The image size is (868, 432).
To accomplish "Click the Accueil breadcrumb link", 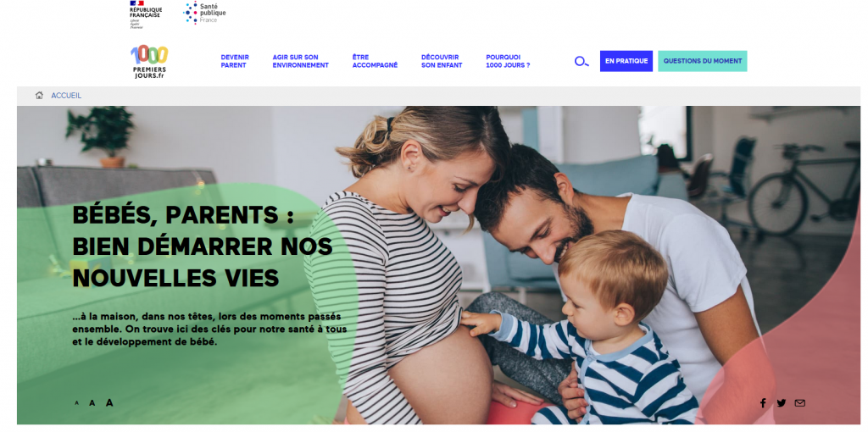I will click(66, 96).
